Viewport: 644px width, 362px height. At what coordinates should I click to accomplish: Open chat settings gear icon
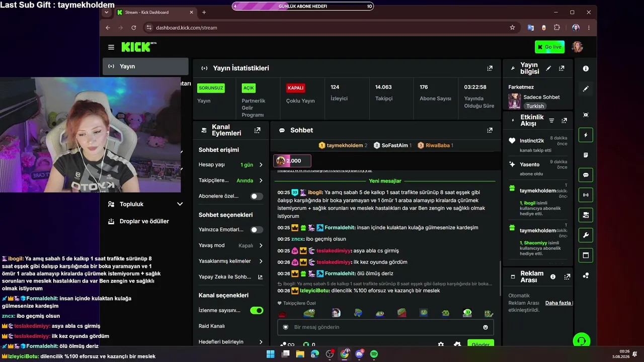(441, 345)
